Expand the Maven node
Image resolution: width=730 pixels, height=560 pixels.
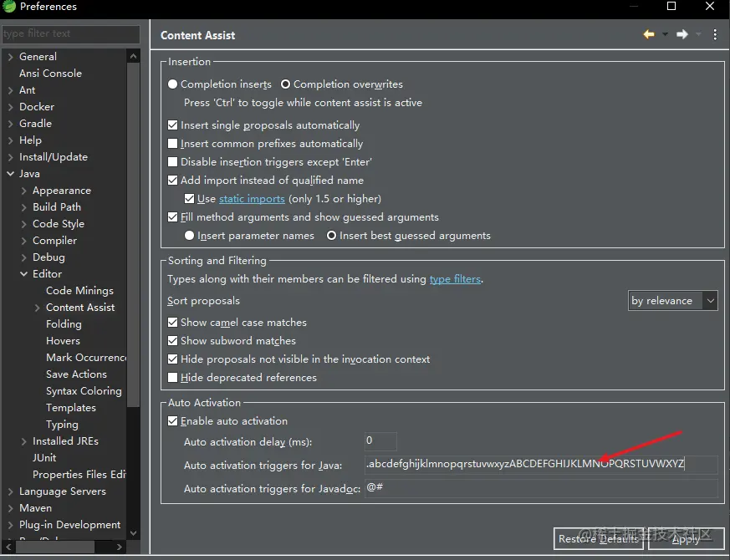[x=10, y=508]
